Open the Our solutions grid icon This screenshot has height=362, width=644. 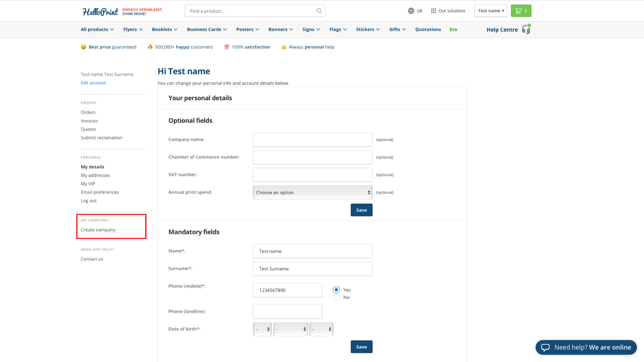click(x=433, y=11)
